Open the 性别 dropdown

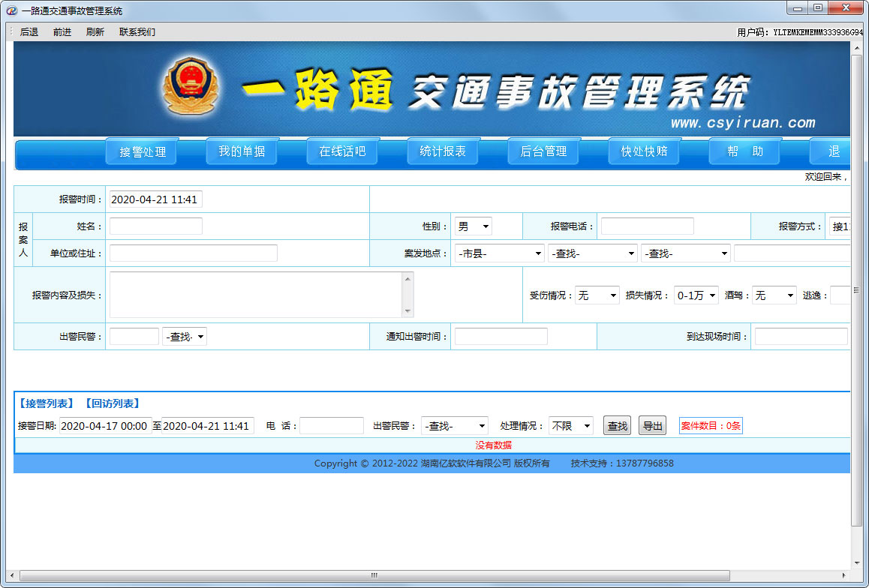tap(474, 226)
